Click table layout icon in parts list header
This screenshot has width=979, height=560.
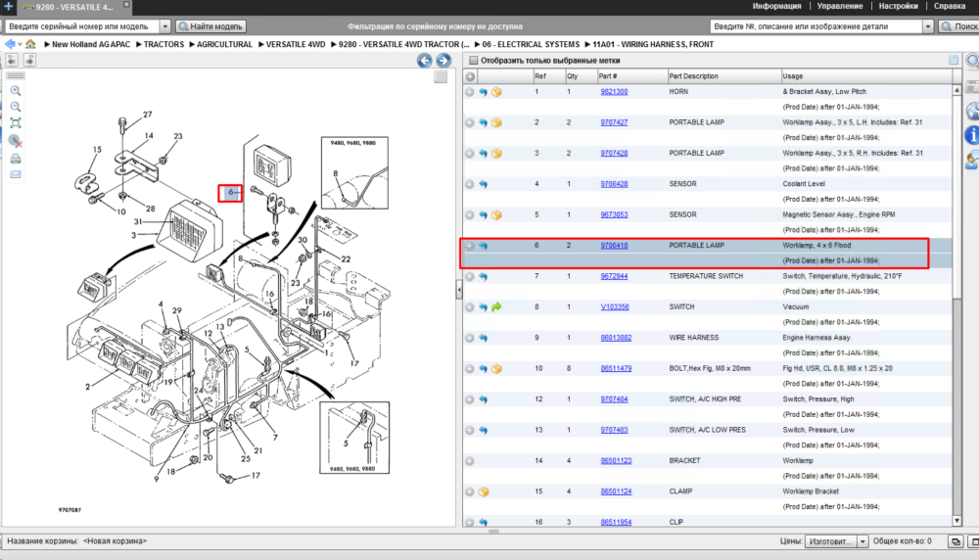[x=954, y=60]
